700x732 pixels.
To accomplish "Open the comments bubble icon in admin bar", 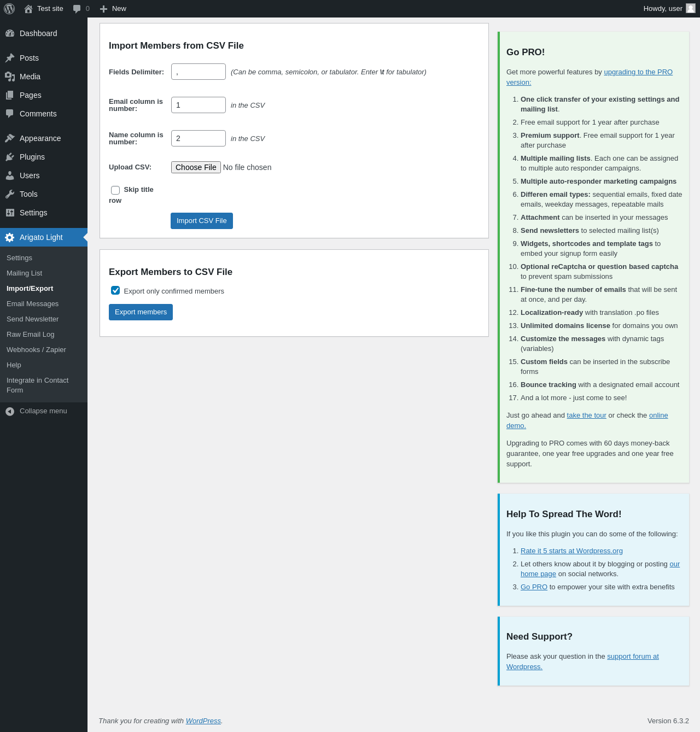I will pos(77,9).
